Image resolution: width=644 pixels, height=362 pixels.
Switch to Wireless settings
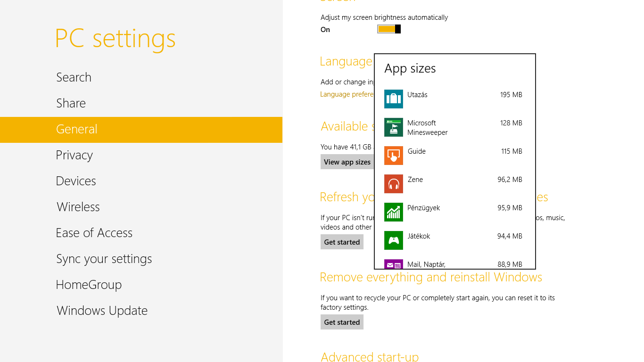78,207
